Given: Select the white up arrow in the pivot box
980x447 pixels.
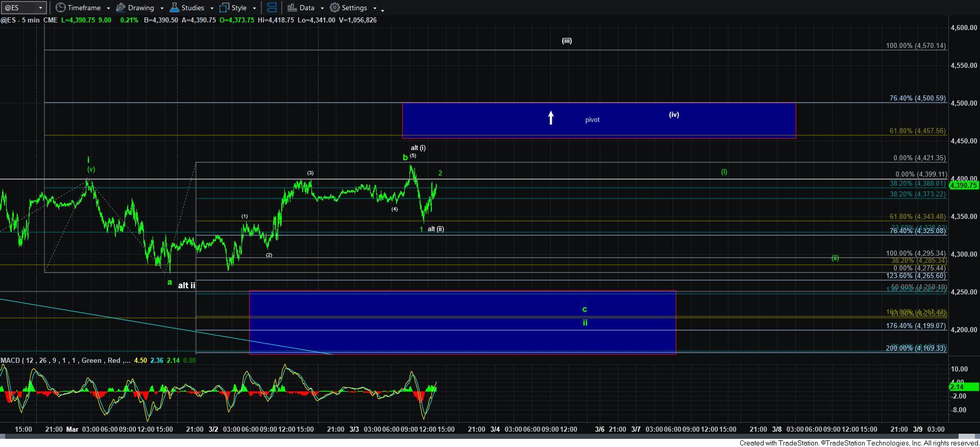Looking at the screenshot, I should (551, 117).
